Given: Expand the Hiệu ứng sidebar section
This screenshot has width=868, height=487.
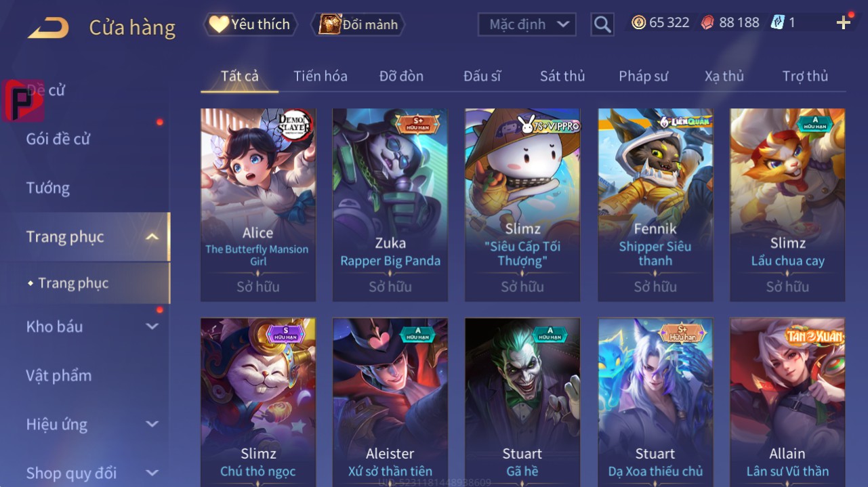Looking at the screenshot, I should click(x=152, y=425).
